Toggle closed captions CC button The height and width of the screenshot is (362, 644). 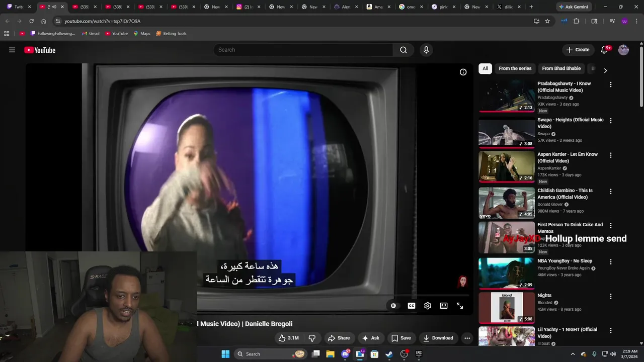[412, 306]
